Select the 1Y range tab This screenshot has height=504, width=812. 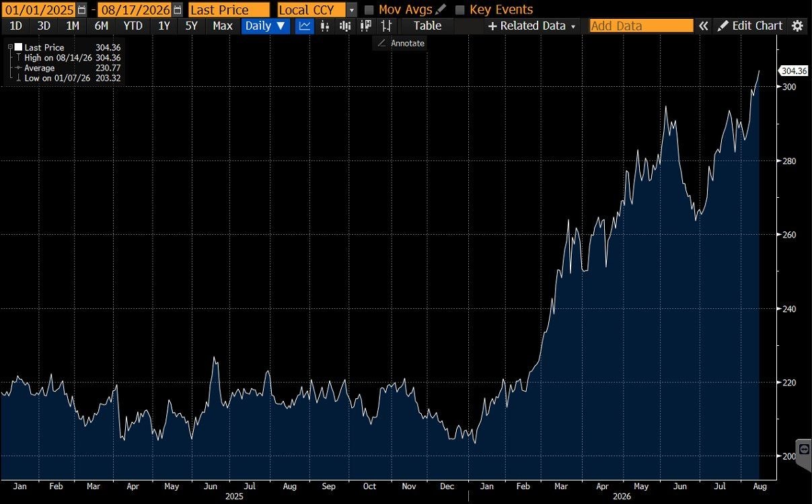(x=163, y=26)
